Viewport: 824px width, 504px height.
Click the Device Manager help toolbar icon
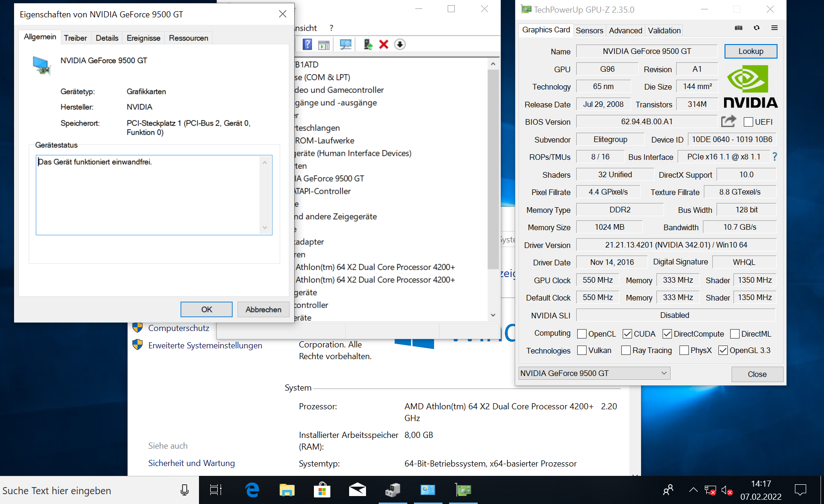(307, 45)
